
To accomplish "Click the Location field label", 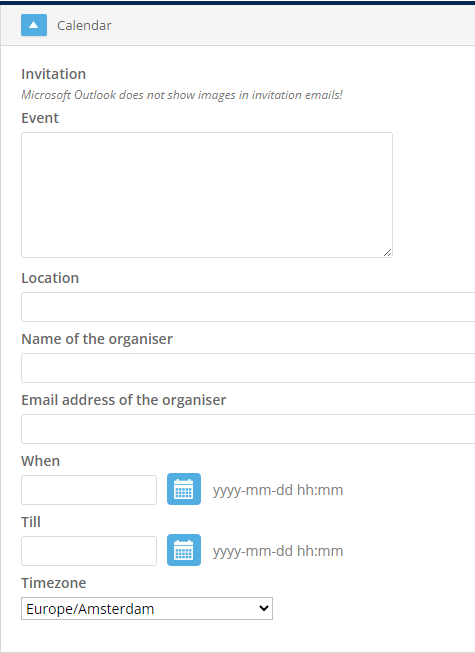I will tap(50, 278).
